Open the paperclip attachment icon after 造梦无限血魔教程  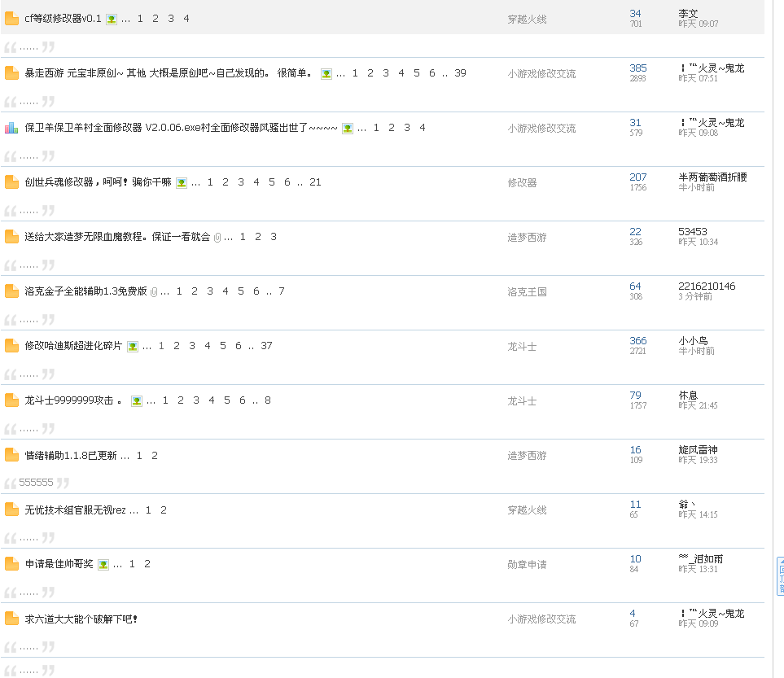coord(217,238)
